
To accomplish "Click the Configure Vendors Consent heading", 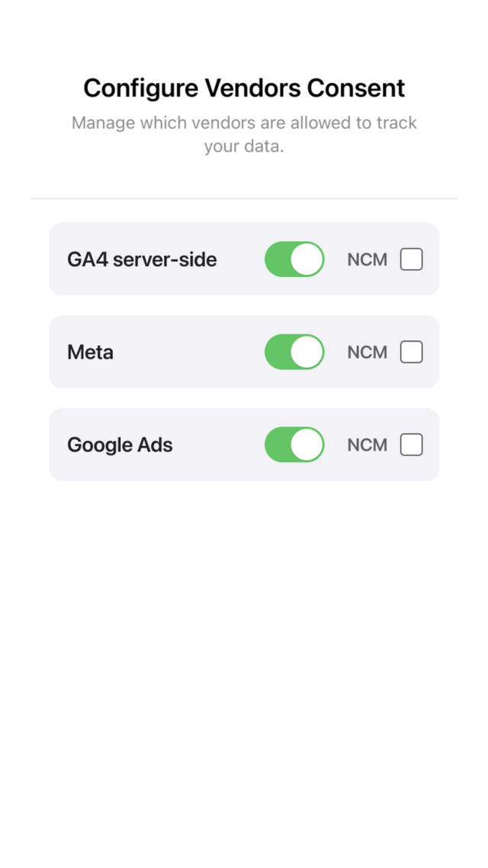I will point(244,88).
